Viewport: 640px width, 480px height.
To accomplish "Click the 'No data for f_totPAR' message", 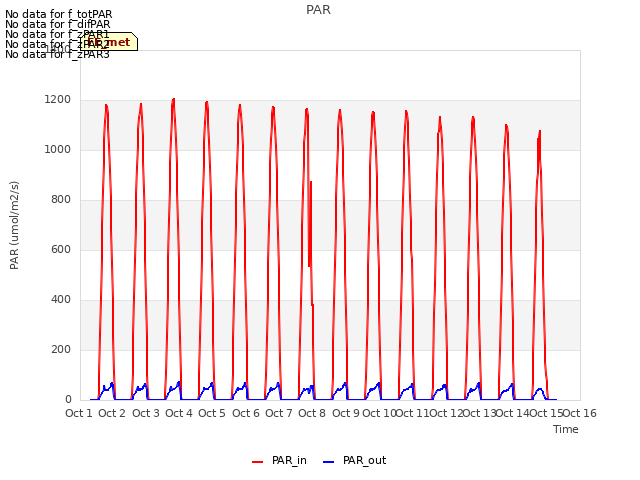I will click(58, 14).
